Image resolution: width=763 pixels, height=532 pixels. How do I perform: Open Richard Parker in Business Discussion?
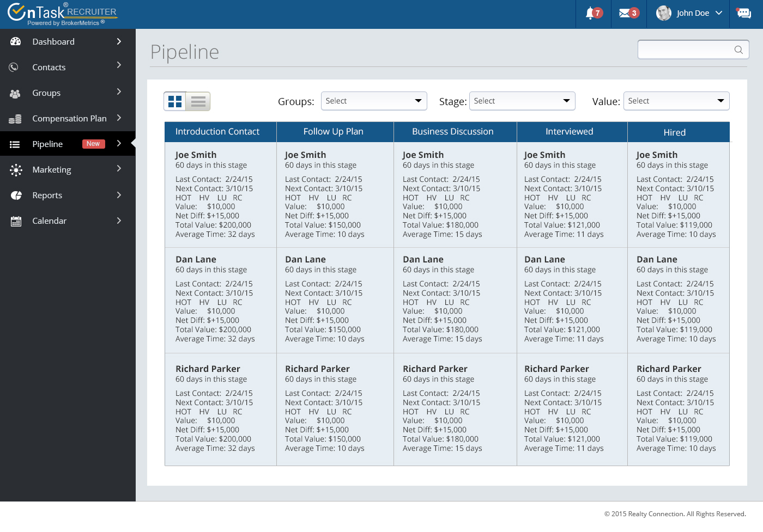[x=435, y=369]
